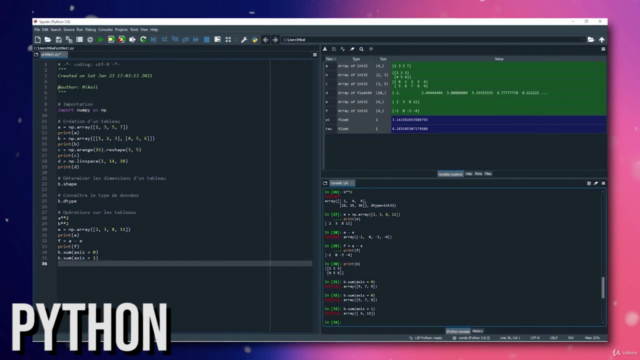Image resolution: width=640 pixels, height=360 pixels.
Task: Select variable d row of type float64
Action: click(465, 93)
